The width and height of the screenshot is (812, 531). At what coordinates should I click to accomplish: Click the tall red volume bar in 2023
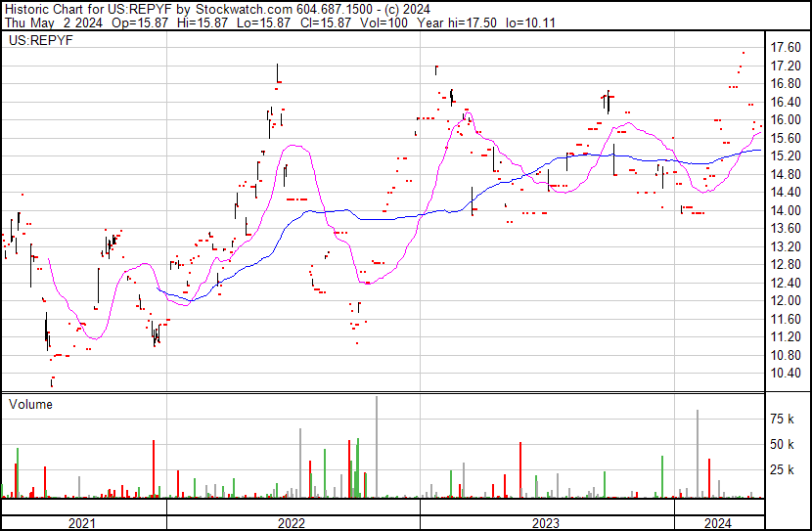tap(520, 470)
